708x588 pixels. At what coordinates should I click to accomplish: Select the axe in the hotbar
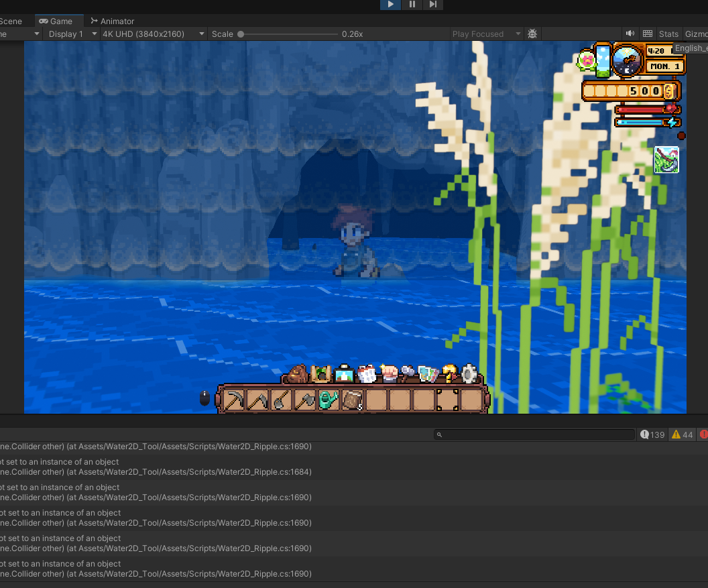304,400
